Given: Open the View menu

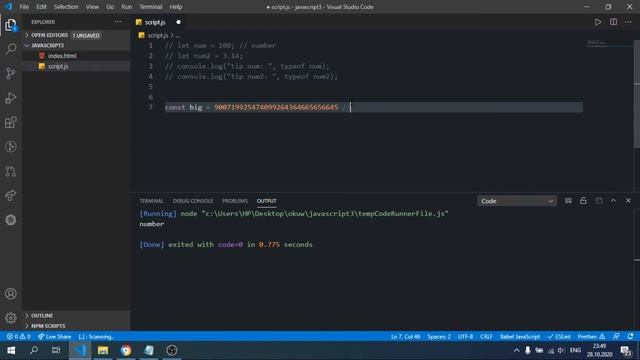Looking at the screenshot, I should pos(92,7).
